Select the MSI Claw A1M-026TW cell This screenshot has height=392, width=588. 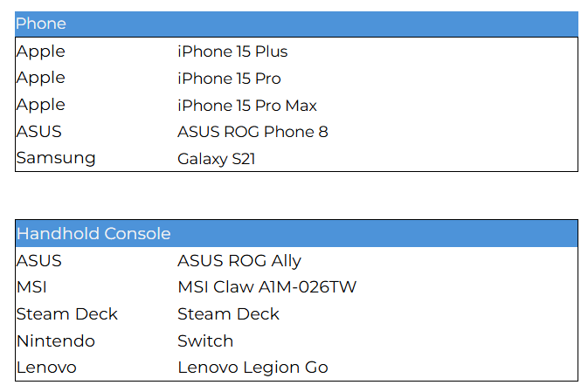click(266, 287)
